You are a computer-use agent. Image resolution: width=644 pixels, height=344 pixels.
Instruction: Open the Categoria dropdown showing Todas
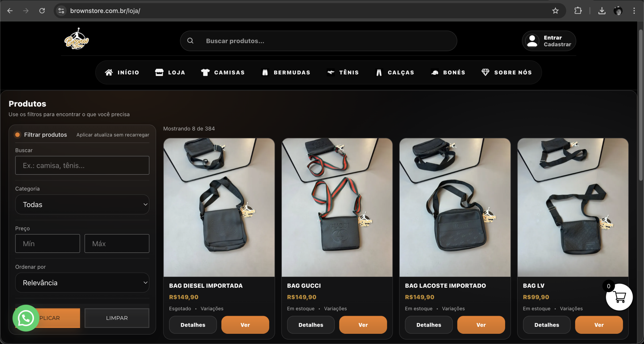(x=82, y=204)
